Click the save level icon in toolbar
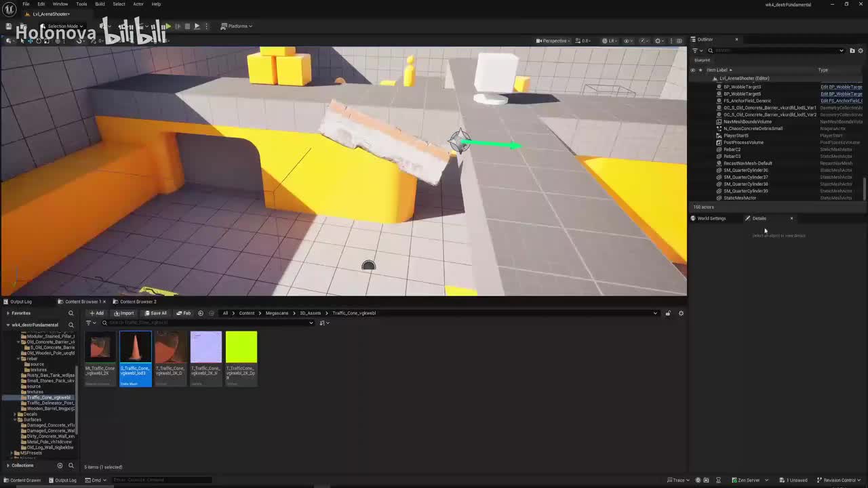868x488 pixels. pyautogui.click(x=9, y=26)
